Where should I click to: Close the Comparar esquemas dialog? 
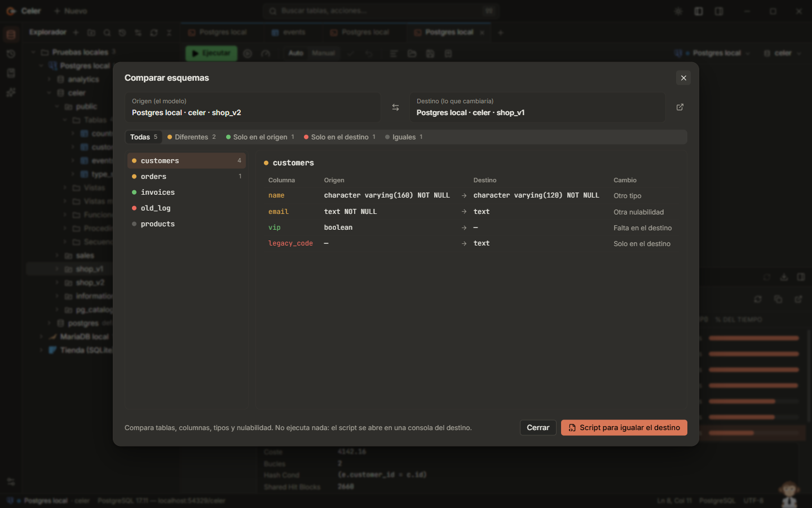point(683,78)
